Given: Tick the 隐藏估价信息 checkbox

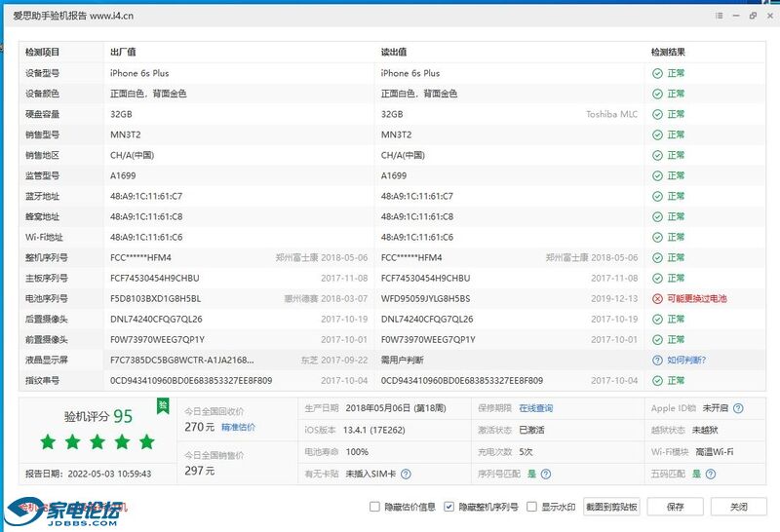Looking at the screenshot, I should 374,507.
